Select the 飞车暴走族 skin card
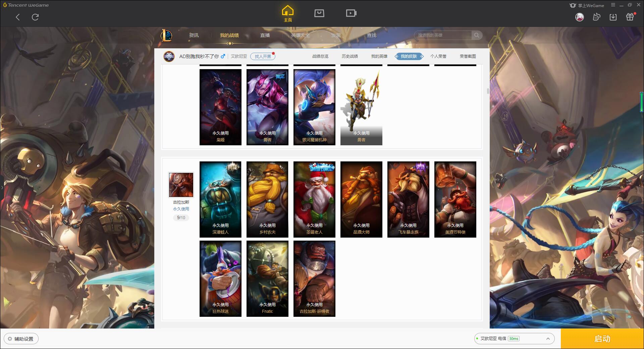This screenshot has width=644, height=349. click(408, 199)
